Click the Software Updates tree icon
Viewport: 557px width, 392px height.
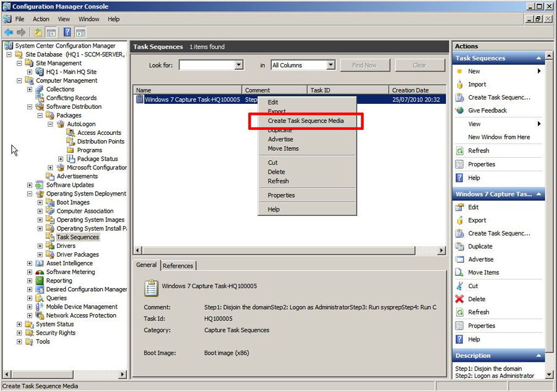point(40,185)
